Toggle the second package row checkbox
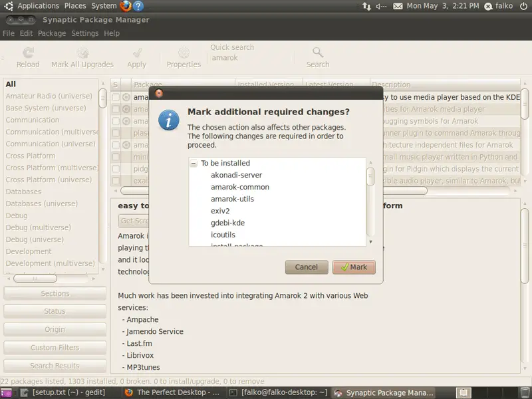 (x=116, y=109)
